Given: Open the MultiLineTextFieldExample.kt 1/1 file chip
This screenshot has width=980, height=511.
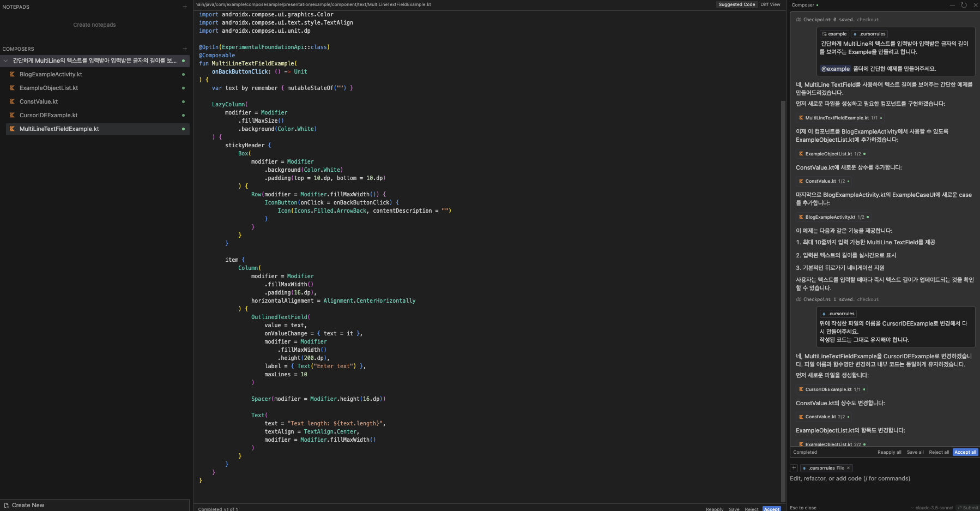Looking at the screenshot, I should point(839,118).
